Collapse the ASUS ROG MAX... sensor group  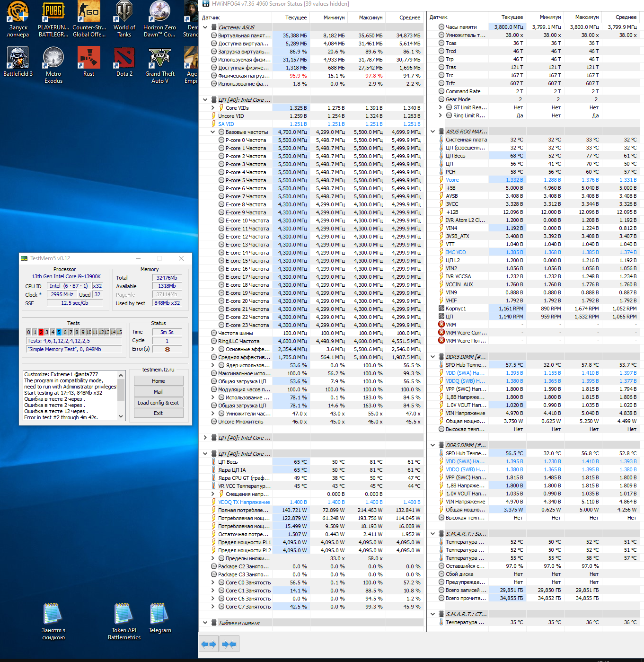pyautogui.click(x=432, y=132)
